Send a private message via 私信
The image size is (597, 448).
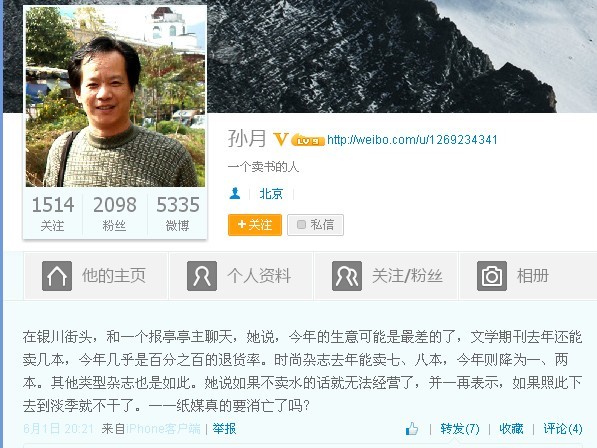(x=315, y=225)
